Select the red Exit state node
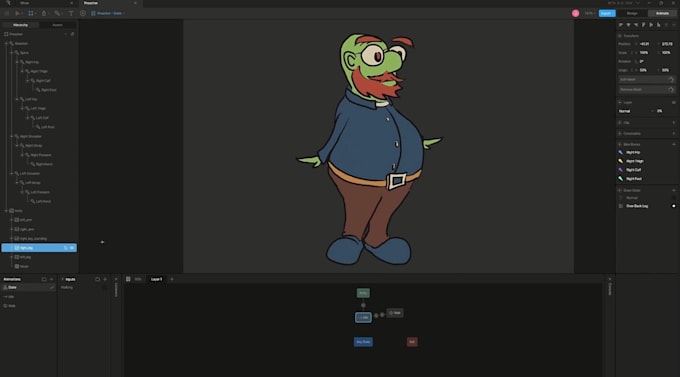 (x=412, y=342)
